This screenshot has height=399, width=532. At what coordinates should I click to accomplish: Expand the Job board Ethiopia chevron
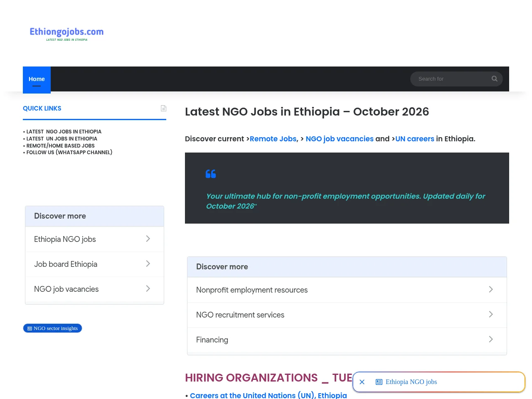[148, 264]
